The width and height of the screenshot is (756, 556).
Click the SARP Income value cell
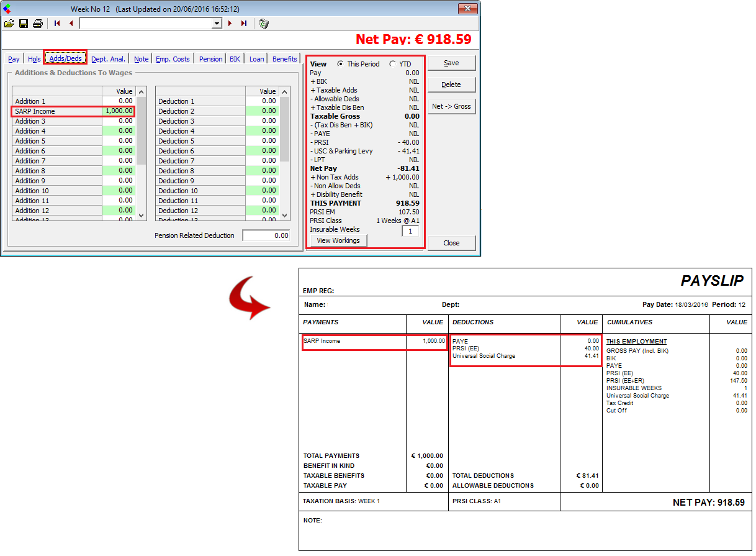118,111
